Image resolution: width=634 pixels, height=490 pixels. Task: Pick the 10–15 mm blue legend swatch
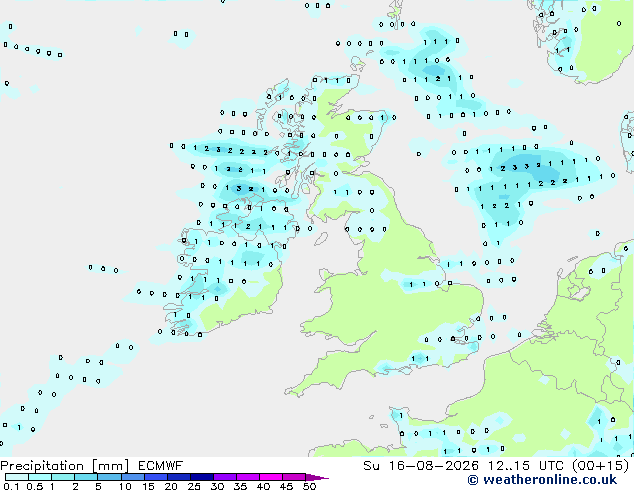tap(133, 477)
